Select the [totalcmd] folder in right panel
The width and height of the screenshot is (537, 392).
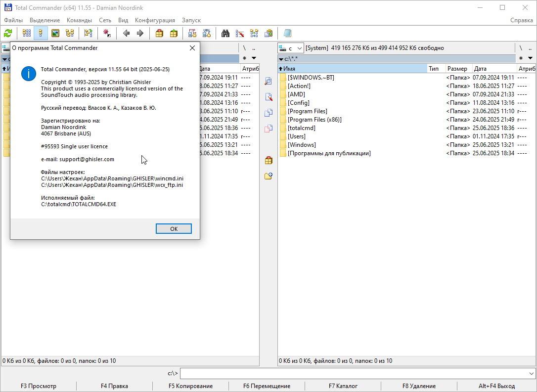tap(406, 128)
